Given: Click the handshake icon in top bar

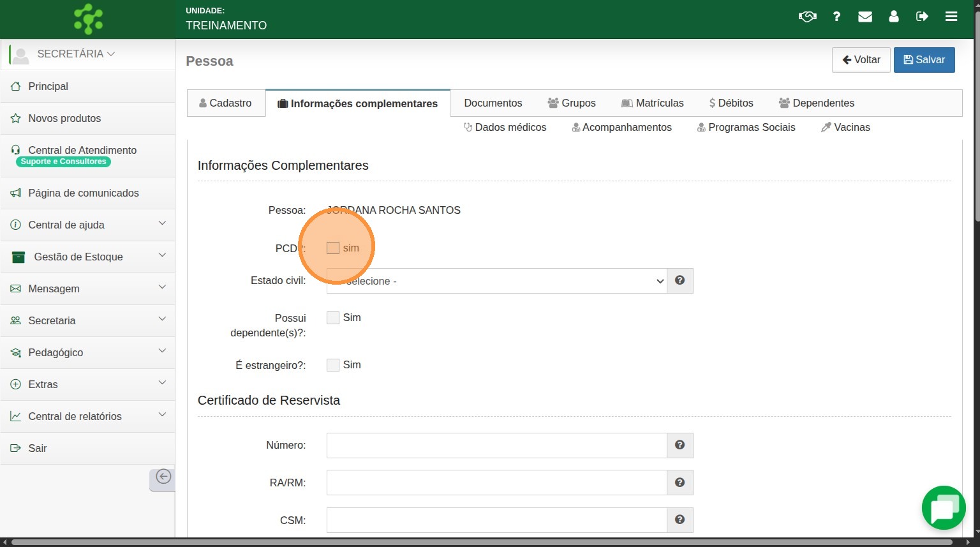Looking at the screenshot, I should (807, 17).
